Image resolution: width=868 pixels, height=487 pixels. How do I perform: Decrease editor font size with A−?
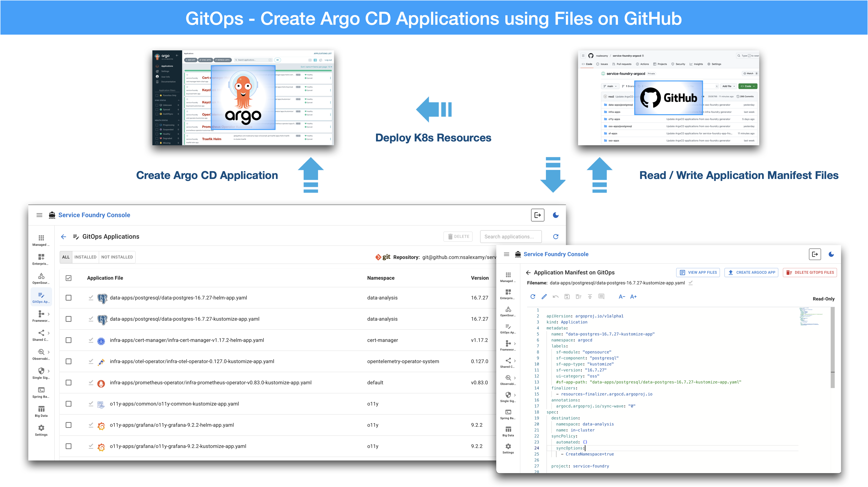click(622, 297)
